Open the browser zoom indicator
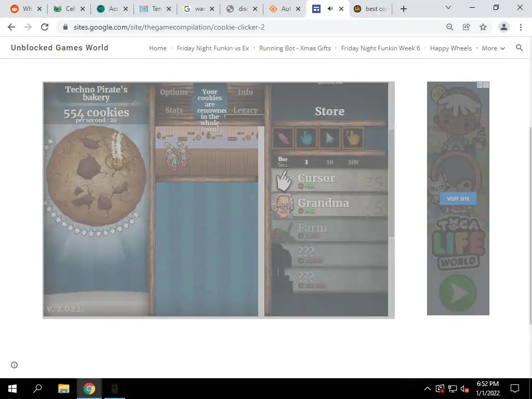The height and width of the screenshot is (399, 532). (x=449, y=27)
